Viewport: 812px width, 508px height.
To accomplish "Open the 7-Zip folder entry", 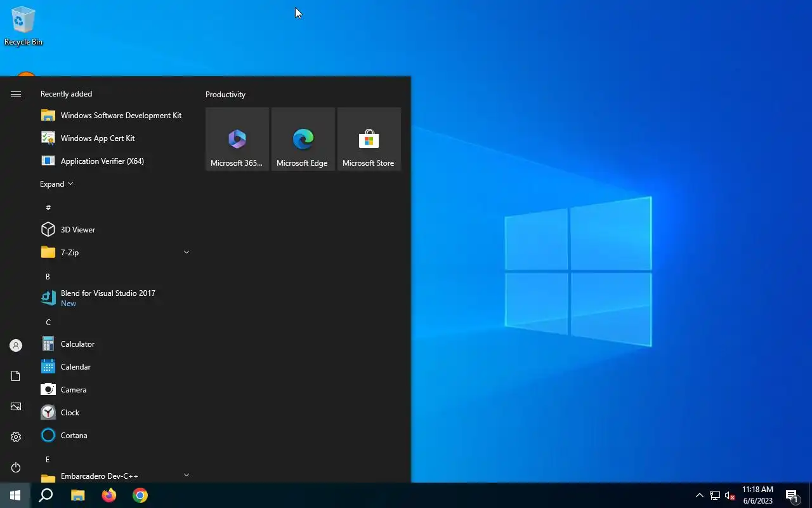I will pyautogui.click(x=115, y=253).
